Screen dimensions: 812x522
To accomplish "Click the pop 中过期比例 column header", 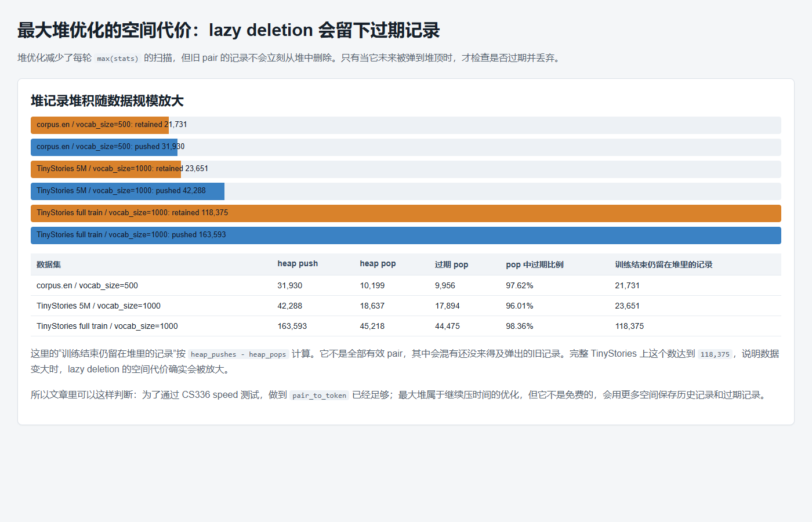I will [535, 264].
